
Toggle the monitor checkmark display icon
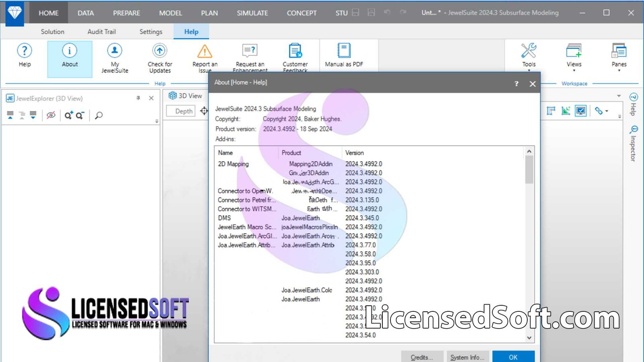pyautogui.click(x=580, y=111)
